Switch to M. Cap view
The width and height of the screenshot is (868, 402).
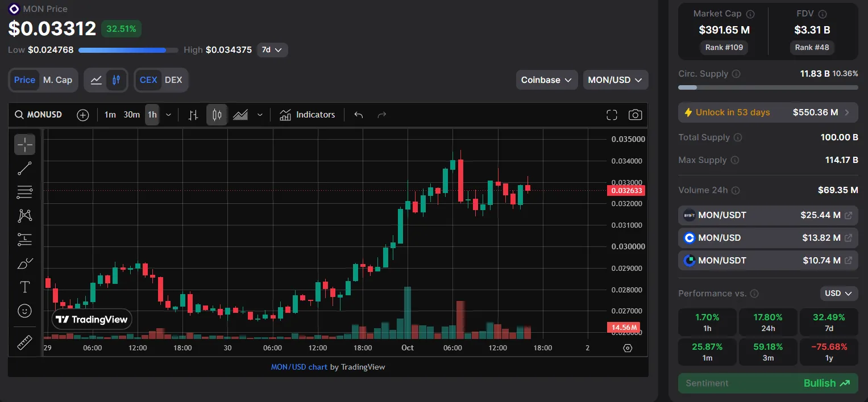point(58,80)
